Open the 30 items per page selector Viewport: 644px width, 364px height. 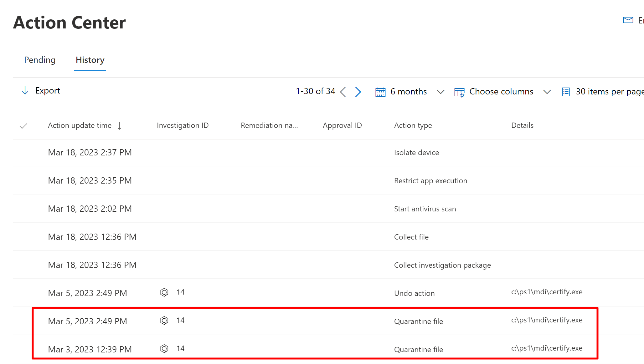(609, 92)
